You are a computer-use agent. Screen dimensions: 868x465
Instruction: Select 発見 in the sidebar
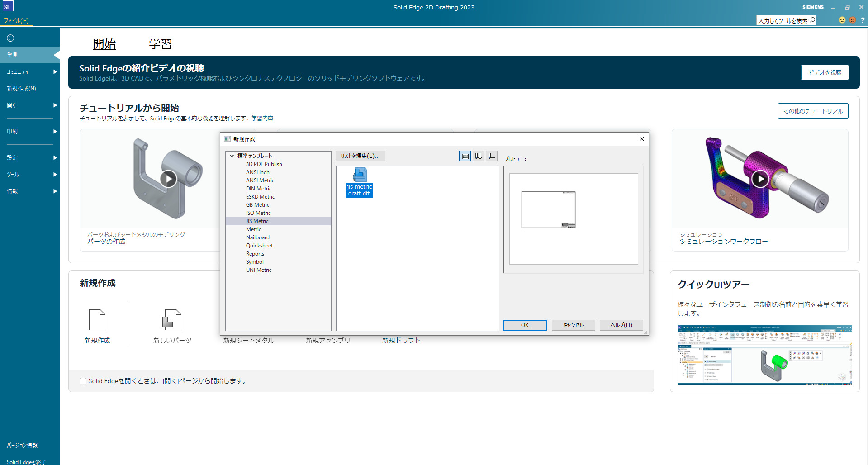pos(30,55)
